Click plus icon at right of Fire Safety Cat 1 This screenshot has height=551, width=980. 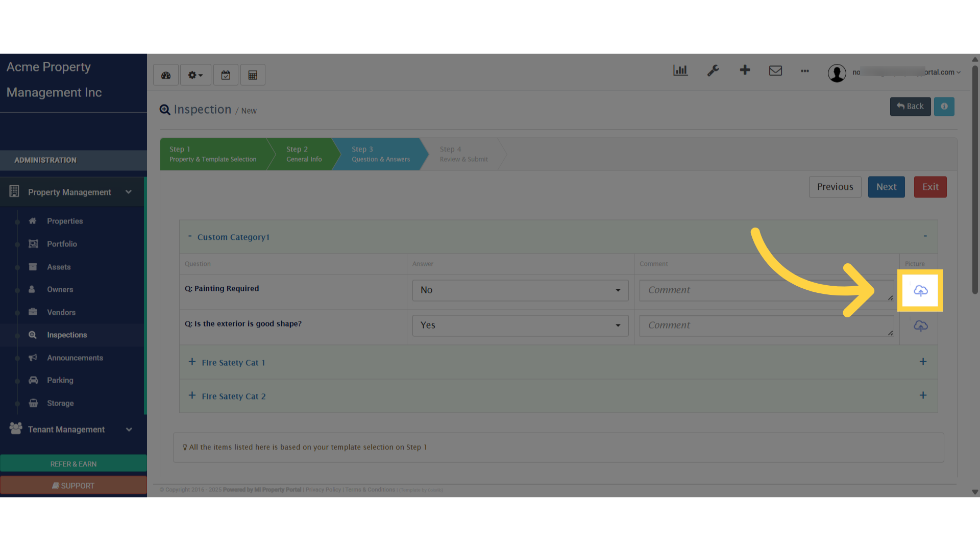(x=923, y=362)
